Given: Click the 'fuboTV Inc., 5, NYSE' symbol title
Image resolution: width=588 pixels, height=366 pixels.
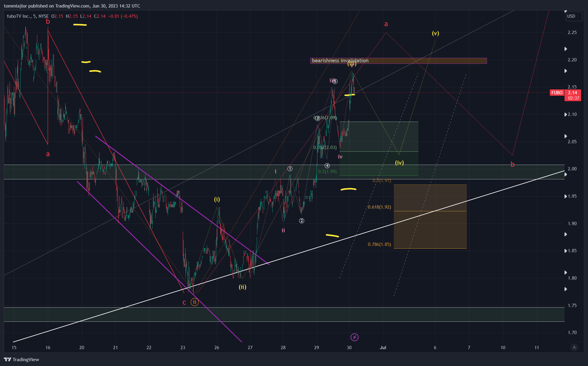Looking at the screenshot, I should click(28, 16).
